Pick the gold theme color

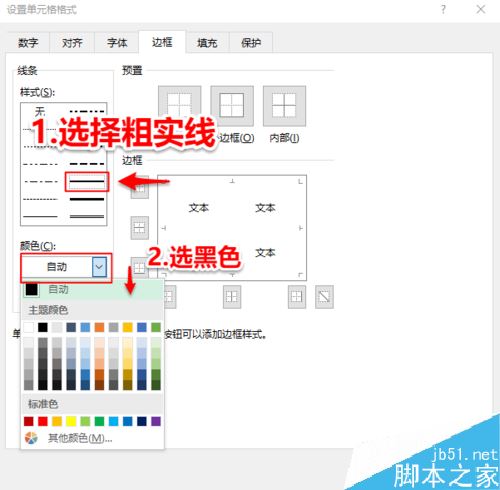pos(127,327)
